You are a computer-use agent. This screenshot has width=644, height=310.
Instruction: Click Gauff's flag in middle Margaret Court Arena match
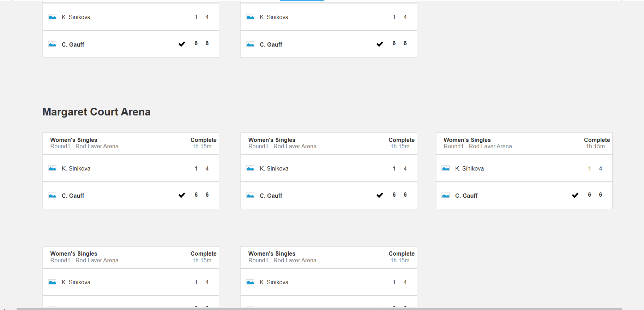[x=250, y=196]
